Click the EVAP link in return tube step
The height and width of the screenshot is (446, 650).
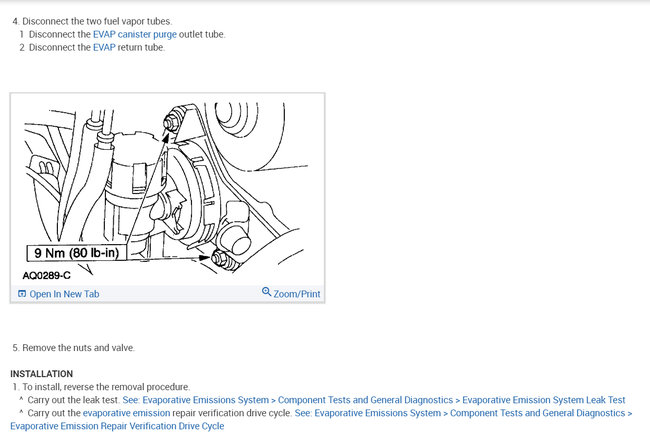click(x=104, y=48)
